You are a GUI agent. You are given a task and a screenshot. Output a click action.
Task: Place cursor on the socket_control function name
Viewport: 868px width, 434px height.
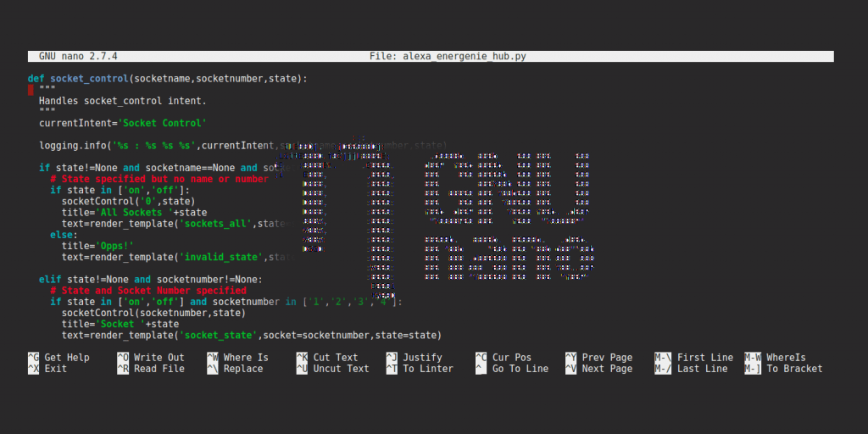pos(89,79)
